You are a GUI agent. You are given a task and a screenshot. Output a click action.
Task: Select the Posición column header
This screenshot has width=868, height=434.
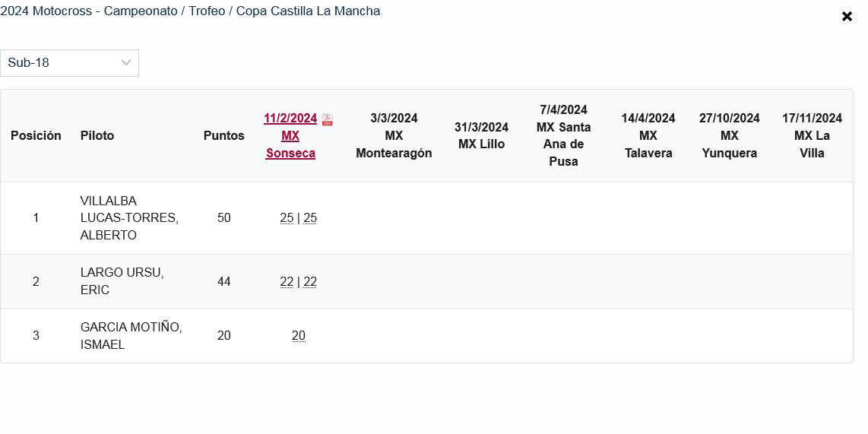pos(36,136)
